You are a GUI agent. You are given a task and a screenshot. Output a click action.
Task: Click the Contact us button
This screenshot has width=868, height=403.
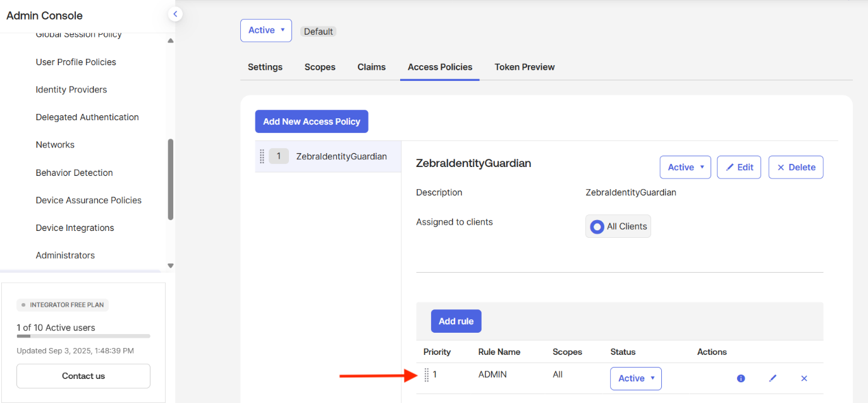83,376
